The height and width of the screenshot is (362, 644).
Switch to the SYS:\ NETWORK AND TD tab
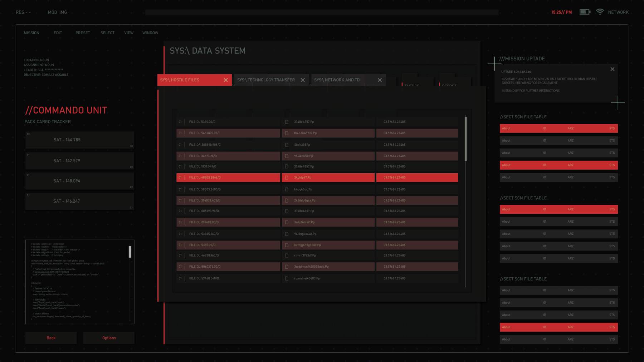point(337,80)
